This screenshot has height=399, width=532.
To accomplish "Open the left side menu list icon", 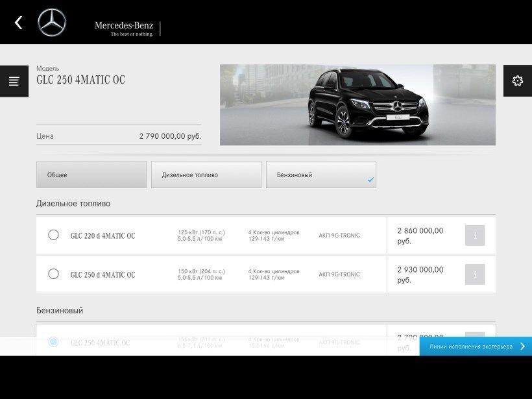I will [14, 81].
